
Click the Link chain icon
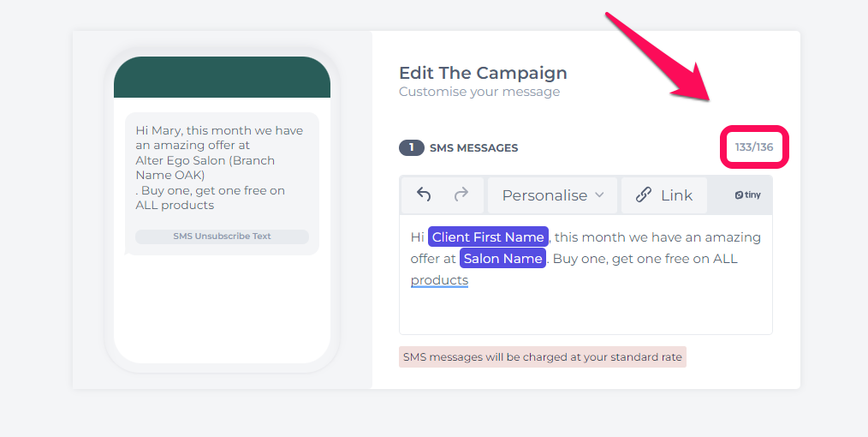[643, 195]
